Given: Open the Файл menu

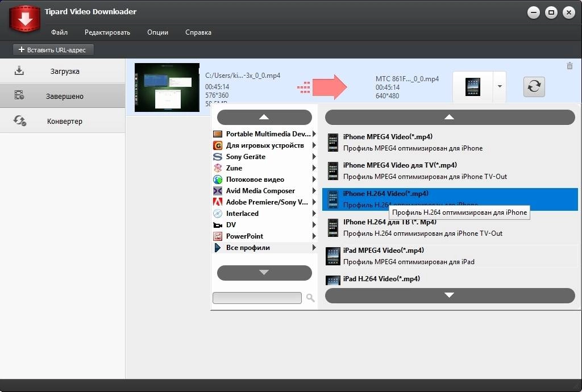Looking at the screenshot, I should [x=59, y=32].
